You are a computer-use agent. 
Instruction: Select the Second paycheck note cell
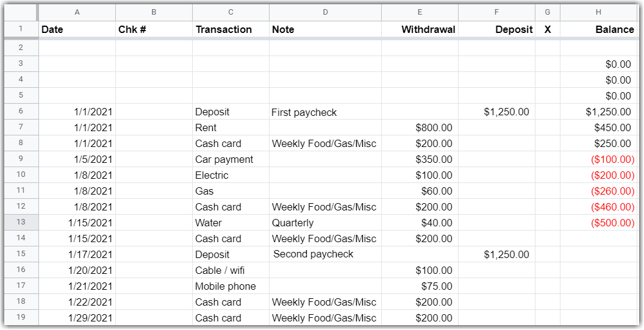click(x=325, y=254)
